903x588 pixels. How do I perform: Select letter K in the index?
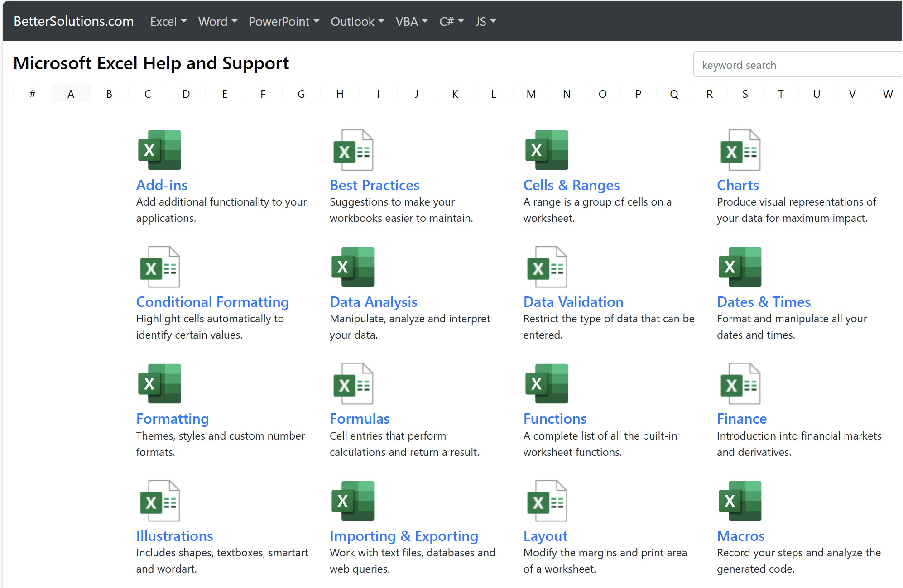click(x=455, y=94)
